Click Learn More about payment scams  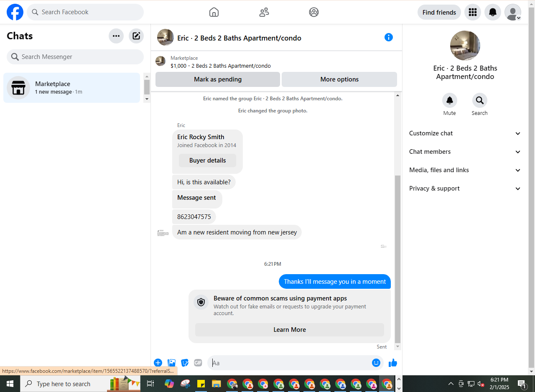[290, 330]
